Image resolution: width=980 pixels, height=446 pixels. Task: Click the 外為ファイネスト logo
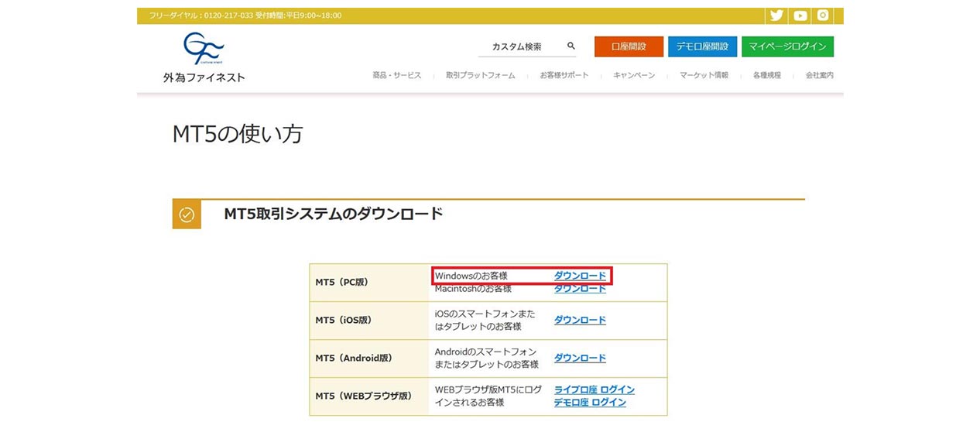click(x=204, y=57)
